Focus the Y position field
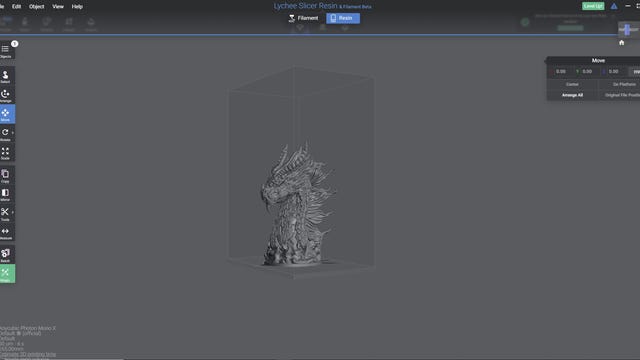The height and width of the screenshot is (360, 640). tap(587, 71)
